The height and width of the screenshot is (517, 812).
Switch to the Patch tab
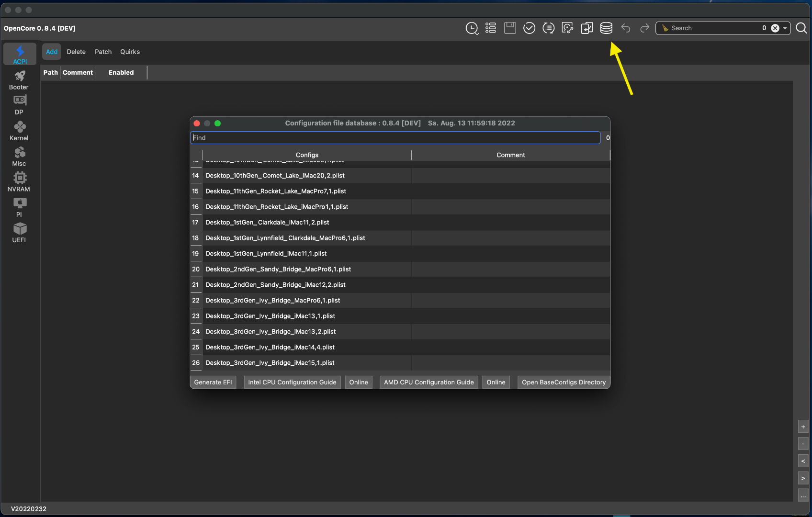pyautogui.click(x=103, y=52)
